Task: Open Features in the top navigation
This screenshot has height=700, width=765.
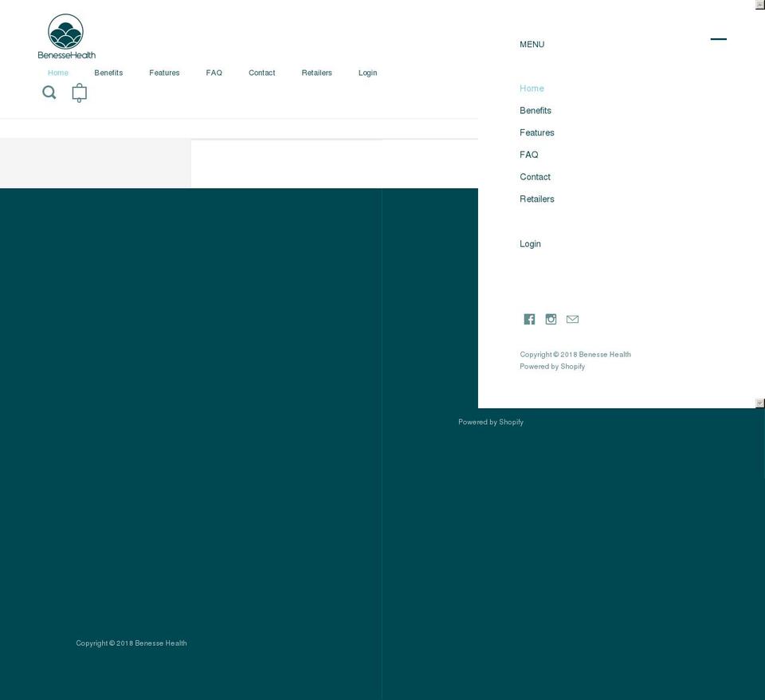Action: 164,73
